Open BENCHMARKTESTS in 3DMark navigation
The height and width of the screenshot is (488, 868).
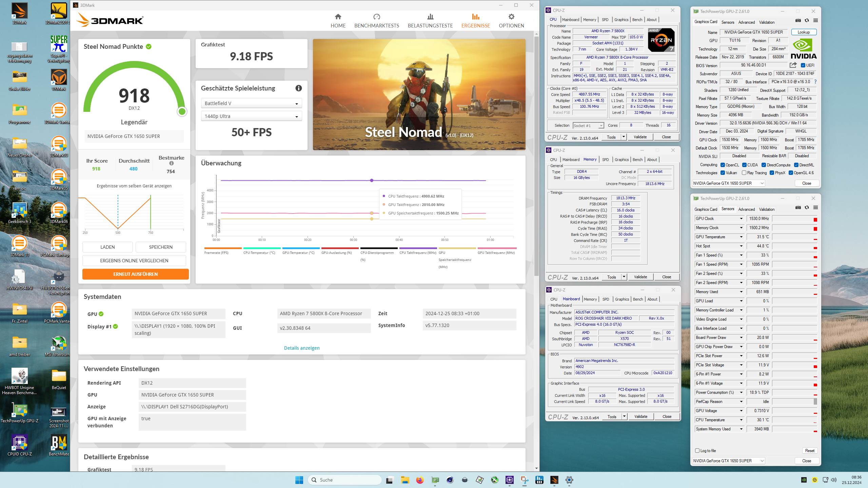[376, 21]
